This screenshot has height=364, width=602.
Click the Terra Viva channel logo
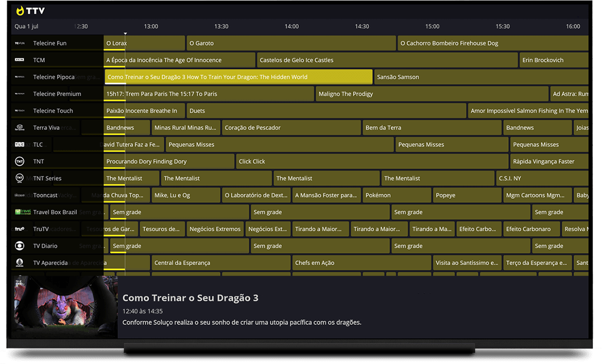20,128
